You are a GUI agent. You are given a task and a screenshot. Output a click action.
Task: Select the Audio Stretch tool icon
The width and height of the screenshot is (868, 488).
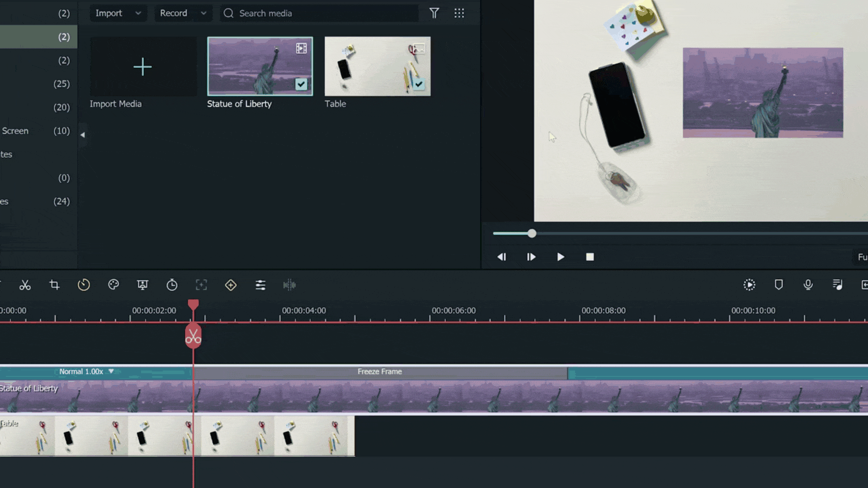(x=289, y=285)
